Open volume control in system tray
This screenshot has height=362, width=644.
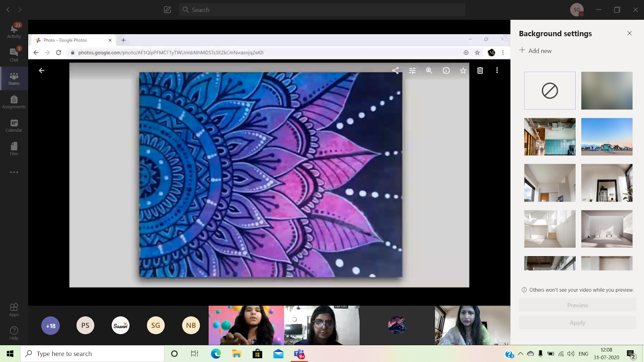pyautogui.click(x=571, y=354)
